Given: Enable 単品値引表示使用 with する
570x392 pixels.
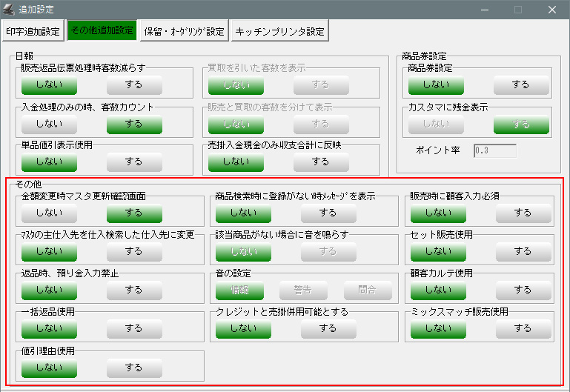Looking at the screenshot, I should point(133,161).
